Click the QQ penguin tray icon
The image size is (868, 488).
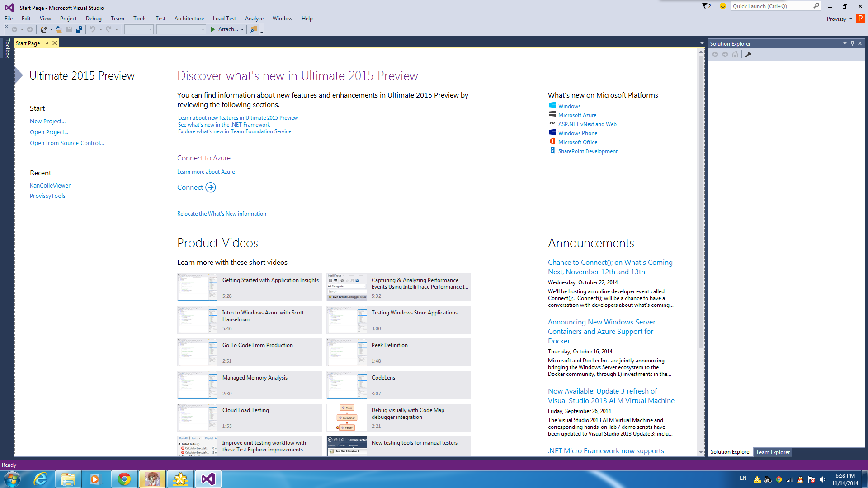click(x=800, y=479)
